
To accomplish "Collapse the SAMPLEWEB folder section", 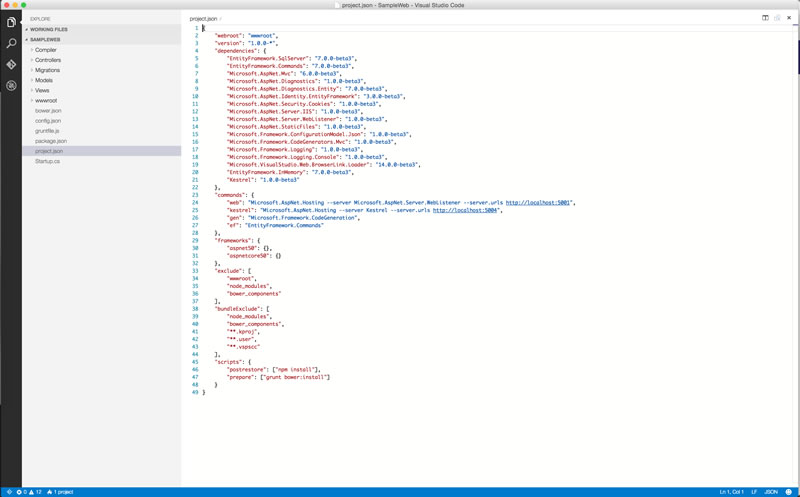I will 44,39.
